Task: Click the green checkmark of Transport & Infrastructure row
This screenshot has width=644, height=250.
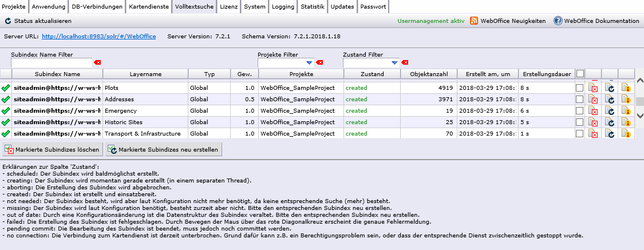Action: 6,134
